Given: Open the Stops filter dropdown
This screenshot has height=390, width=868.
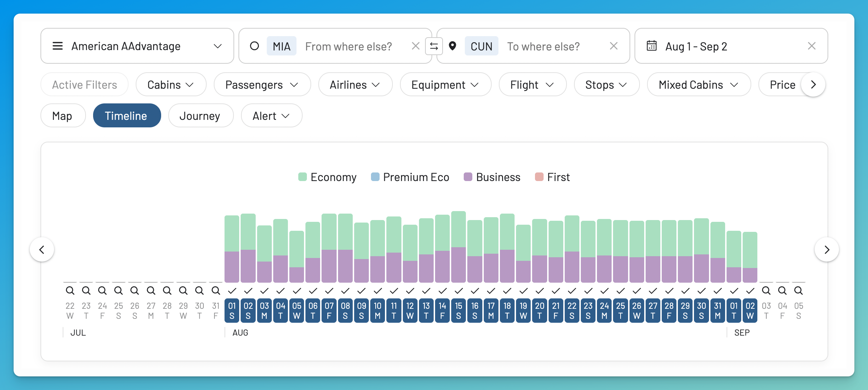Looking at the screenshot, I should coord(607,85).
